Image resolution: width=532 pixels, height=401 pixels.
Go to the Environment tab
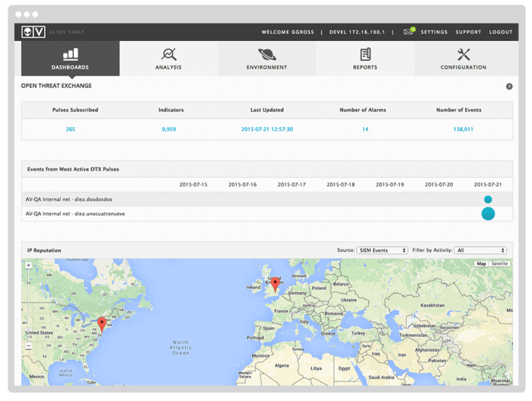[266, 59]
